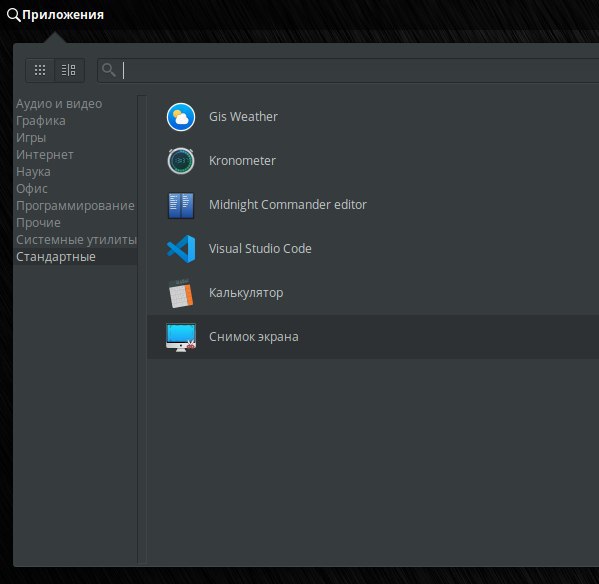Viewport: 599px width, 584px height.
Task: Switch to category list view mode
Action: point(69,70)
